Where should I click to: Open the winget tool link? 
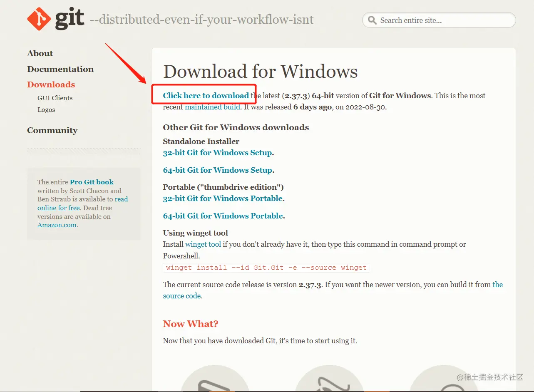click(203, 244)
